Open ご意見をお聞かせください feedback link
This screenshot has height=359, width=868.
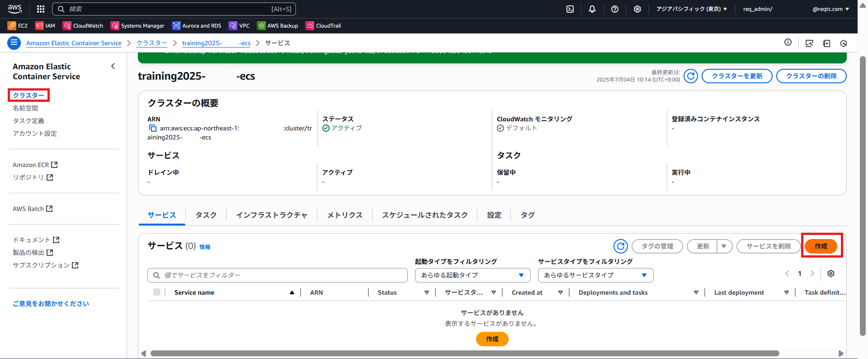[x=51, y=304]
